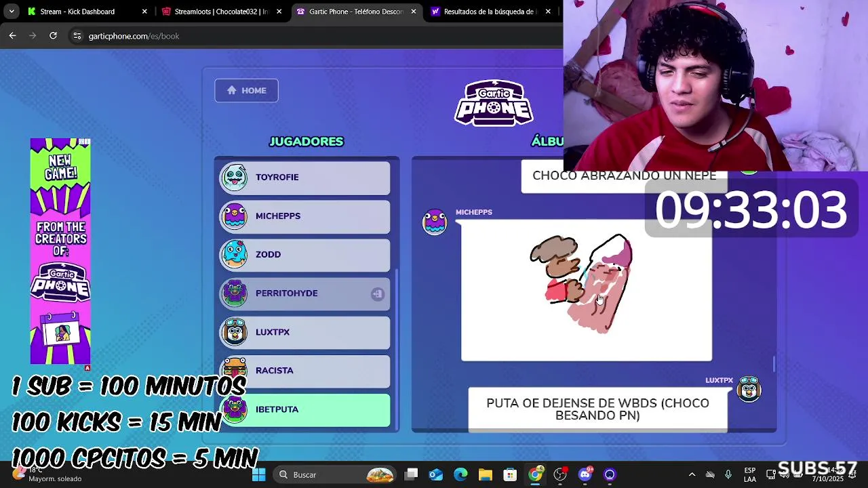Viewport: 868px width, 488px height.
Task: Go to the Gartic Phone HOME button
Action: (246, 90)
